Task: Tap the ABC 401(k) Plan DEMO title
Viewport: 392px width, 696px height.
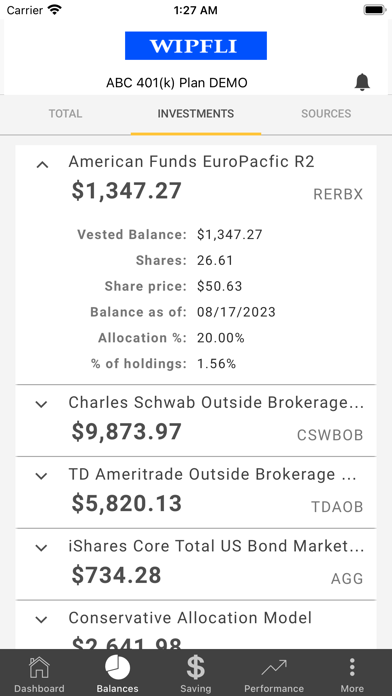Action: (177, 83)
